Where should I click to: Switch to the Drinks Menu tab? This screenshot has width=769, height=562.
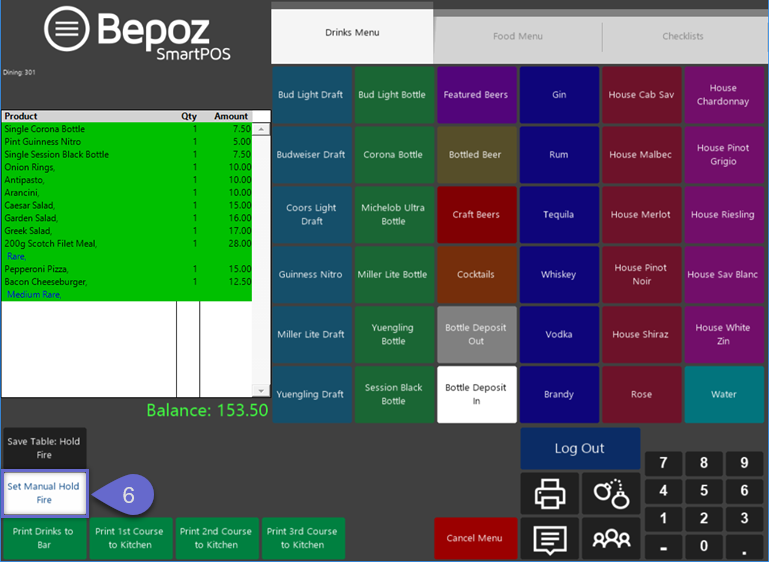pyautogui.click(x=352, y=33)
